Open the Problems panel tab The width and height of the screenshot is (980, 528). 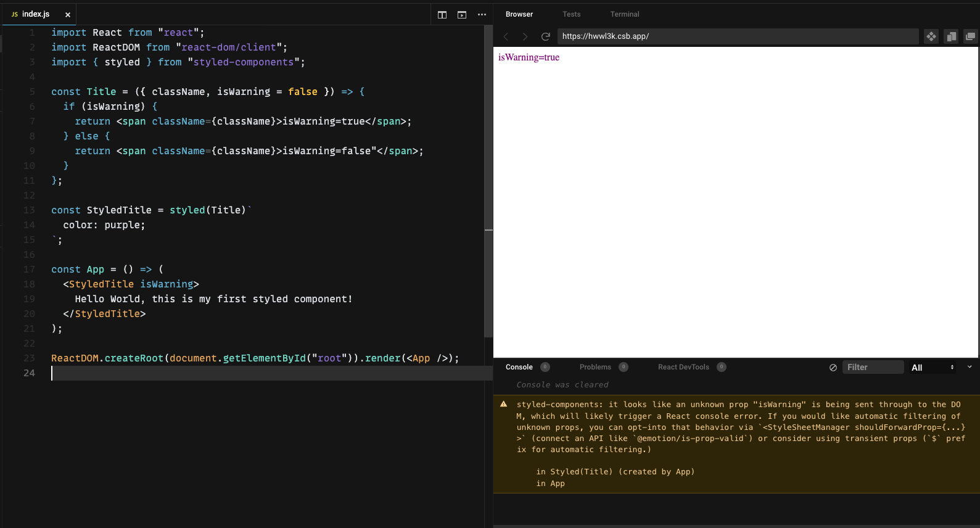pyautogui.click(x=595, y=367)
